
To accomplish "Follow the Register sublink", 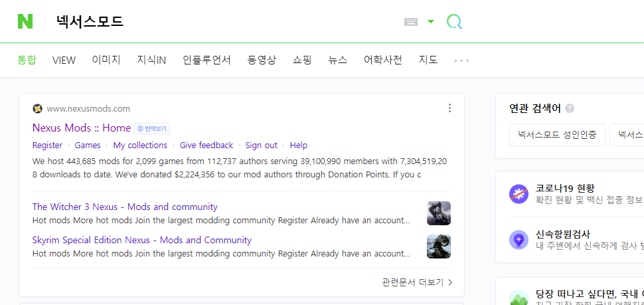I will pyautogui.click(x=48, y=145).
